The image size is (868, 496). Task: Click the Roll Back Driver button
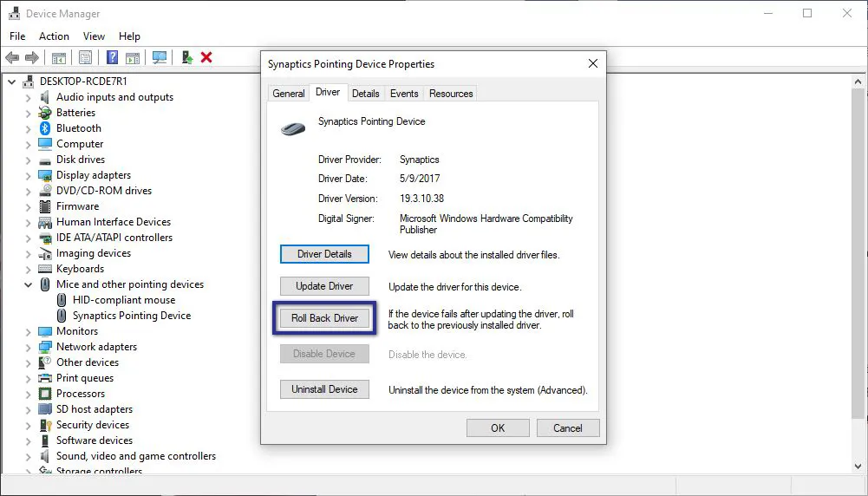[x=324, y=318]
